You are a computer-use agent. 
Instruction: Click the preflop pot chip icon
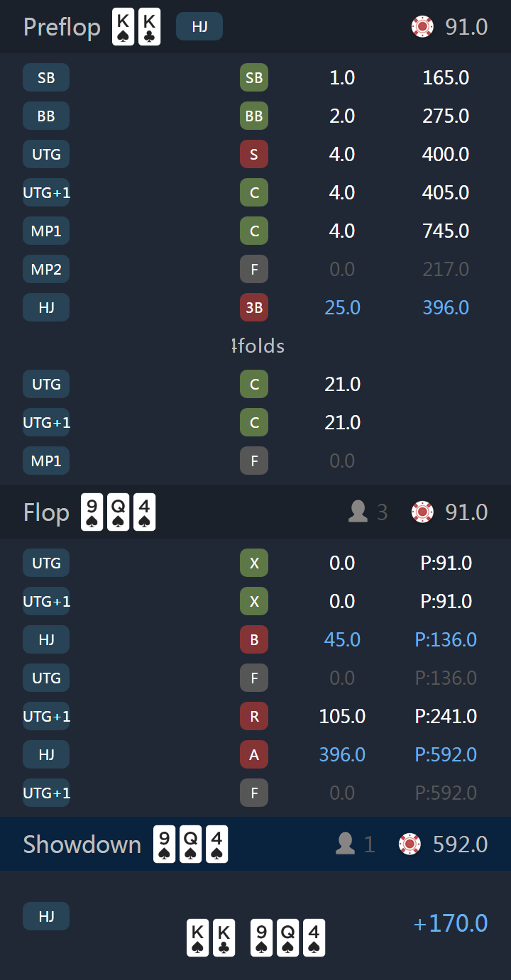pos(422,27)
